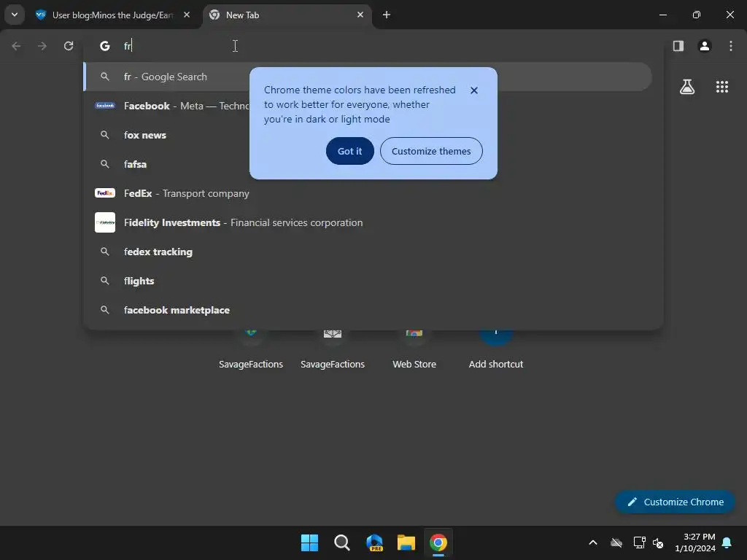
Task: Open the profile avatar menu
Action: 705,46
